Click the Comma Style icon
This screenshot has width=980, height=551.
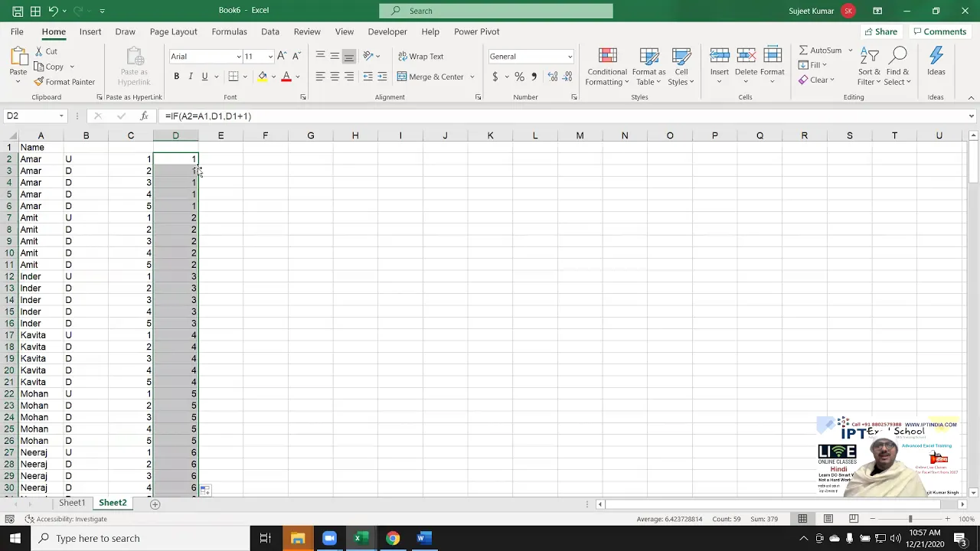[534, 77]
